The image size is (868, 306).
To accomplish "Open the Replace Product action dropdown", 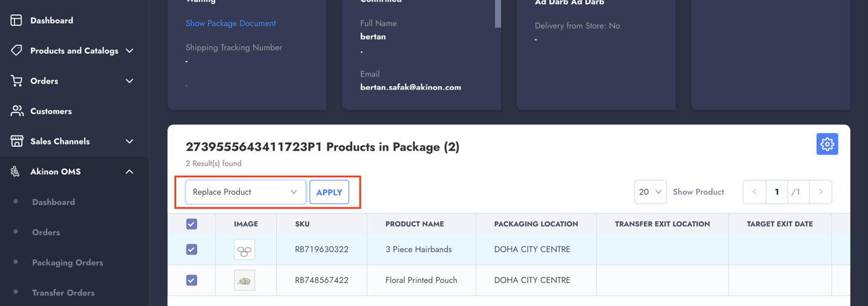I will click(245, 192).
